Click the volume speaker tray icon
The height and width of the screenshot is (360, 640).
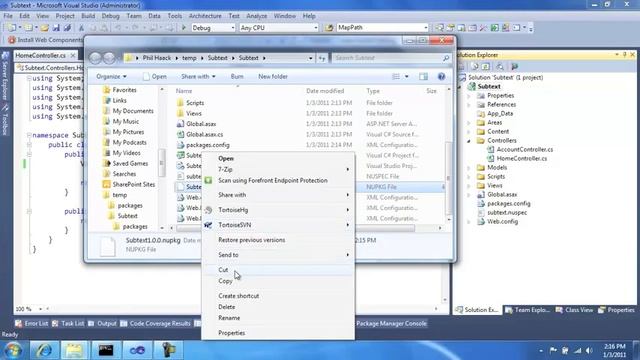pos(589,351)
